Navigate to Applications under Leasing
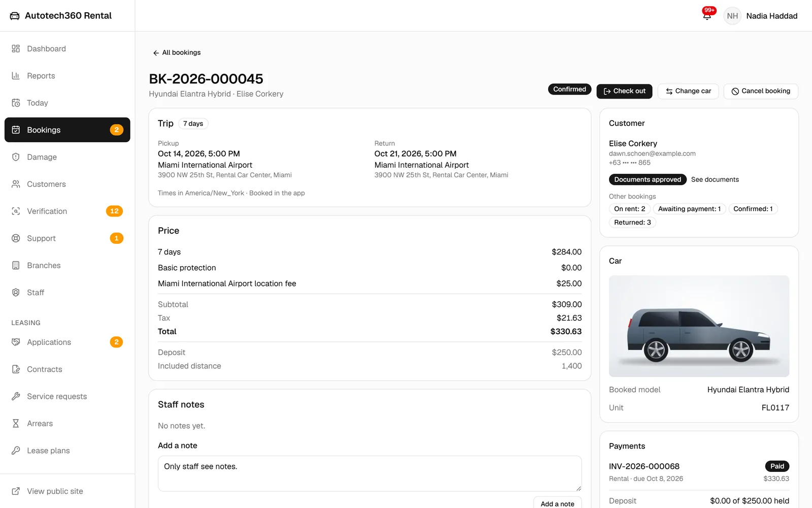Viewport: 812px width, 508px height. (x=67, y=342)
